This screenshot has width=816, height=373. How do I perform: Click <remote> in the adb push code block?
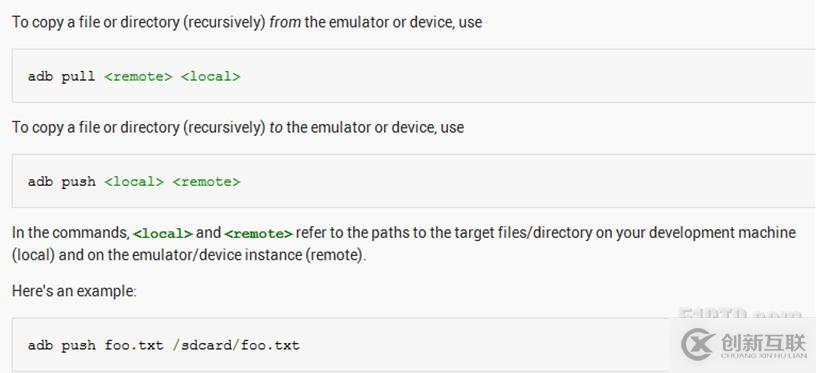(206, 182)
